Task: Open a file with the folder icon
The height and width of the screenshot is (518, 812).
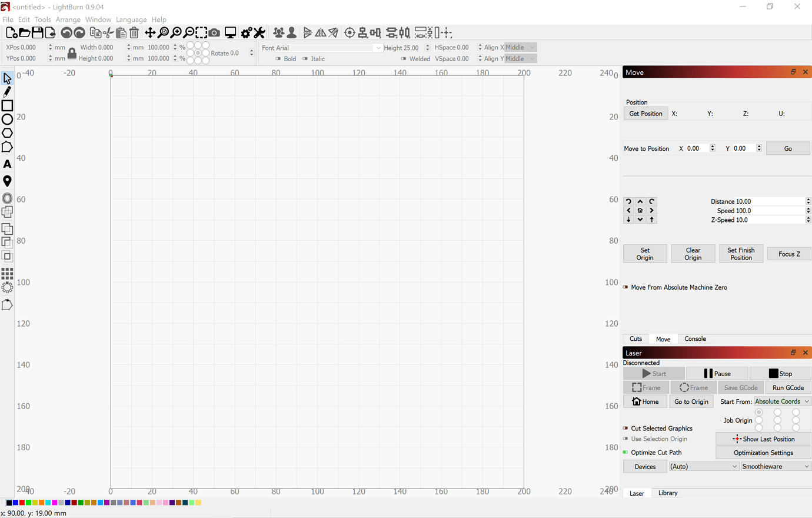Action: pyautogui.click(x=24, y=33)
